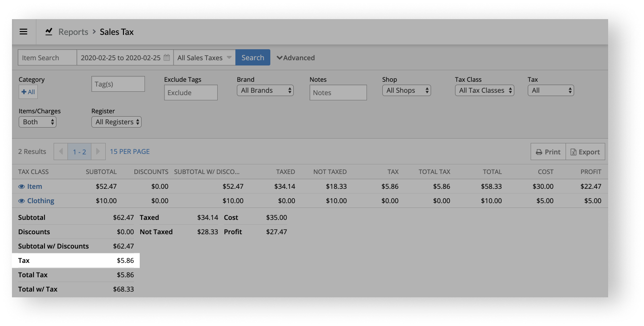This screenshot has width=644, height=326.
Task: Sort by TAXED column header
Action: click(286, 172)
